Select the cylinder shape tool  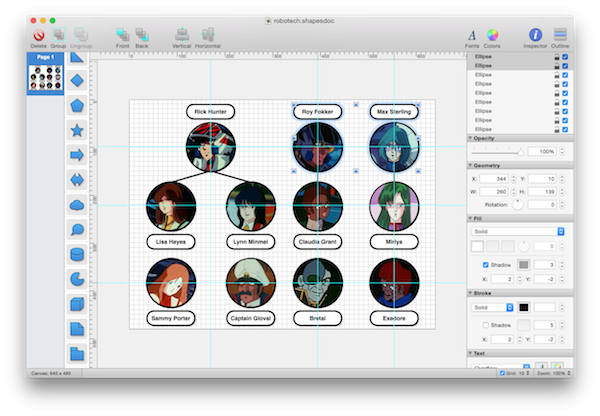point(77,254)
